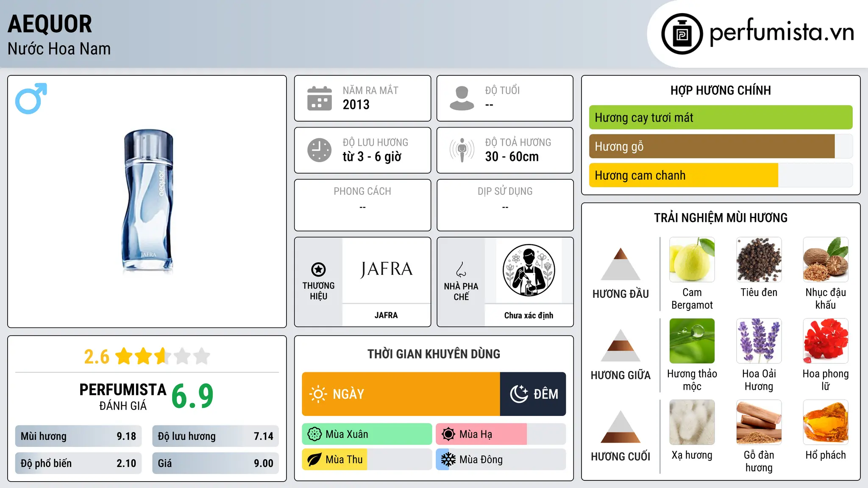Click the AEQUOR perfume title
Screen dimensions: 868x488
[x=50, y=24]
